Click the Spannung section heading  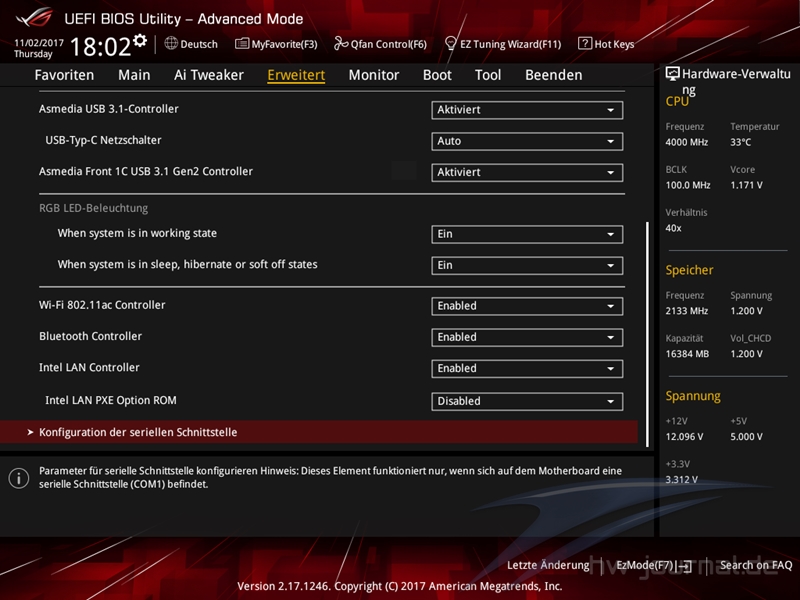click(693, 396)
